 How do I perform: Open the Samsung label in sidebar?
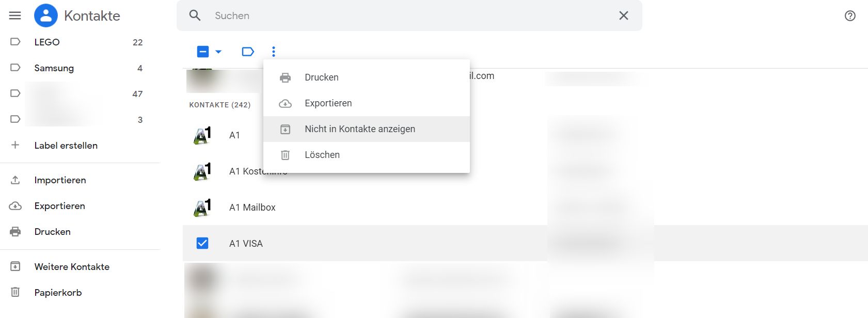(54, 68)
